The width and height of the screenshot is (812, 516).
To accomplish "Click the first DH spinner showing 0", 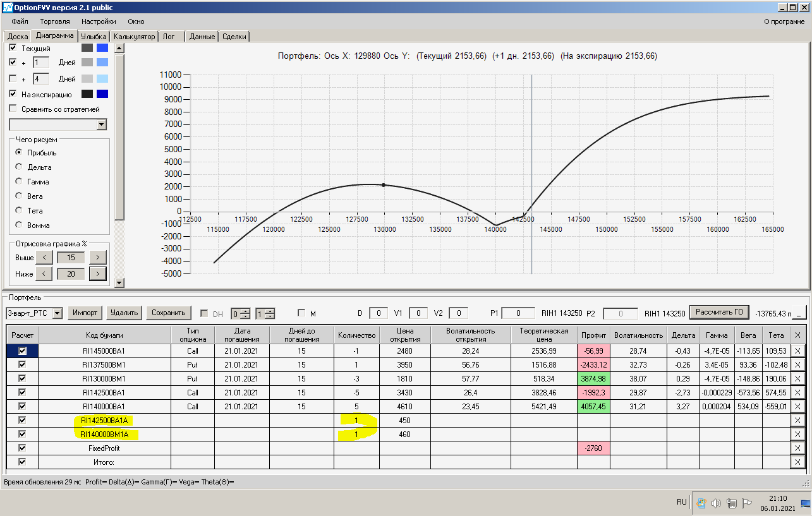I will click(240, 313).
